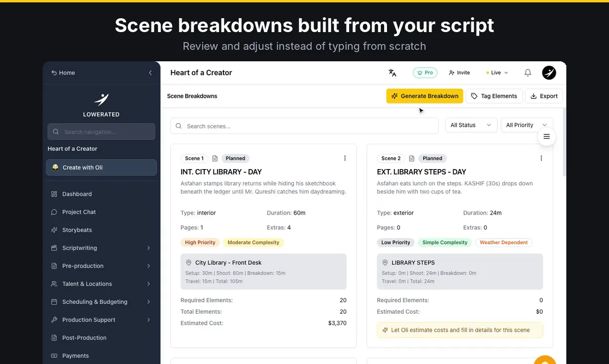The width and height of the screenshot is (609, 364).
Task: Open Storybeats in sidebar
Action: click(x=101, y=230)
